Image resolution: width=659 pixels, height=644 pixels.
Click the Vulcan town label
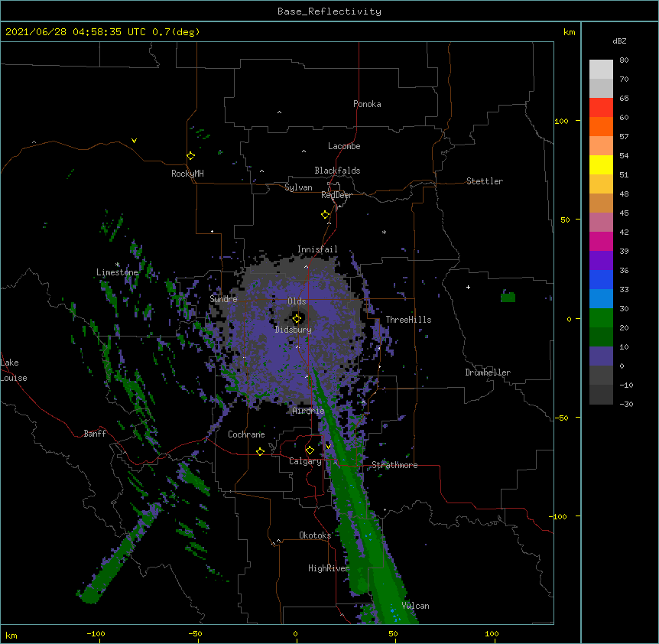tap(415, 606)
